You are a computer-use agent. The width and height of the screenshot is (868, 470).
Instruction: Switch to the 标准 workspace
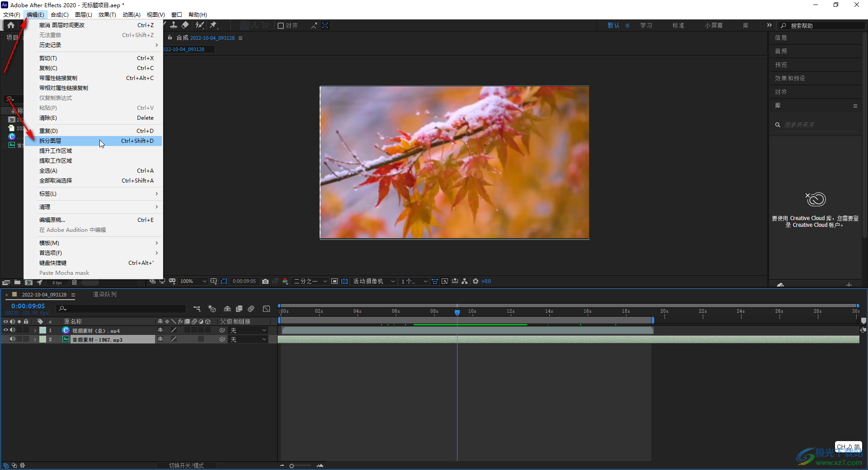point(678,25)
